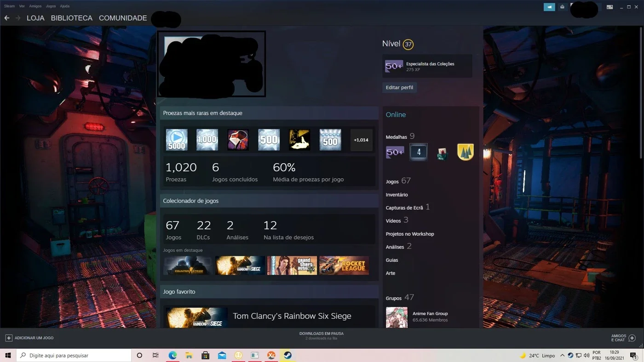This screenshot has height=362, width=644.
Task: Open the red and green gift badge
Action: tap(442, 153)
